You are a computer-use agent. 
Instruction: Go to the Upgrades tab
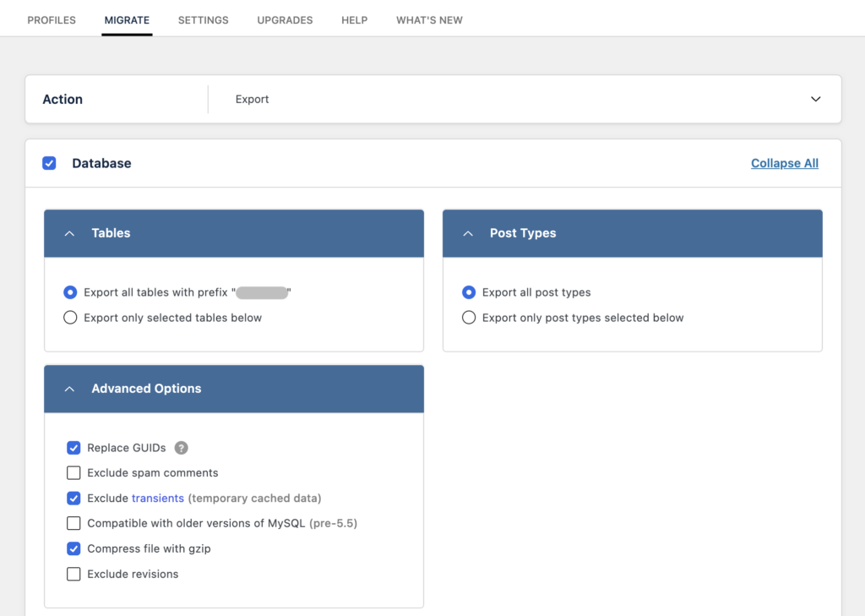coord(285,20)
